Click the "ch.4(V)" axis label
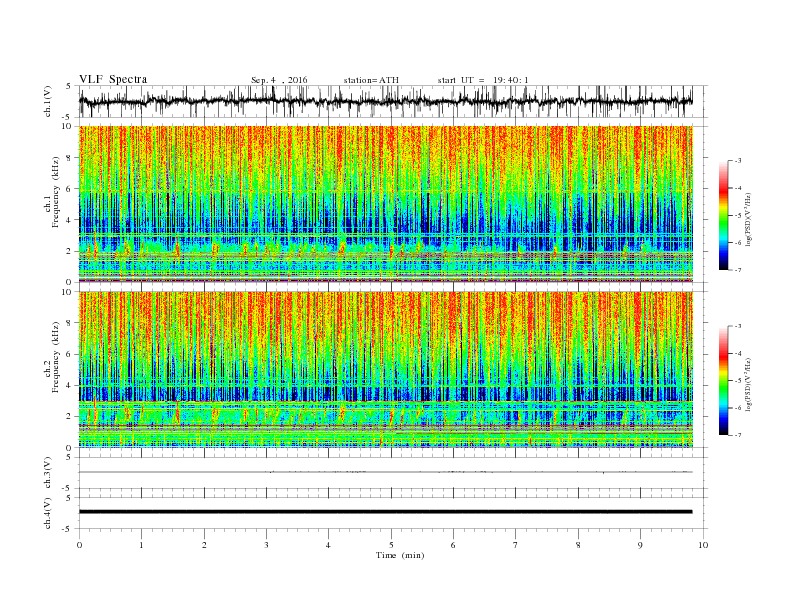The width and height of the screenshot is (792, 612). point(48,513)
